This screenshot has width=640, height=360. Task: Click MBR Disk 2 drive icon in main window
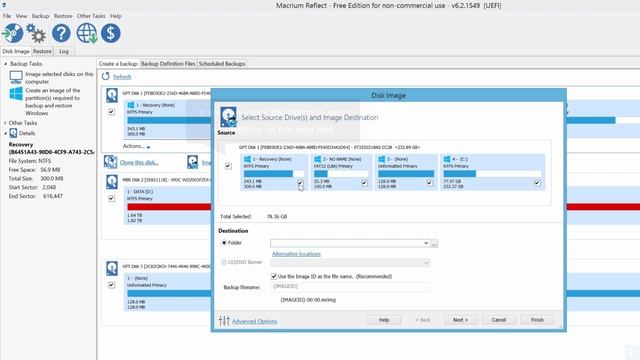(x=112, y=182)
